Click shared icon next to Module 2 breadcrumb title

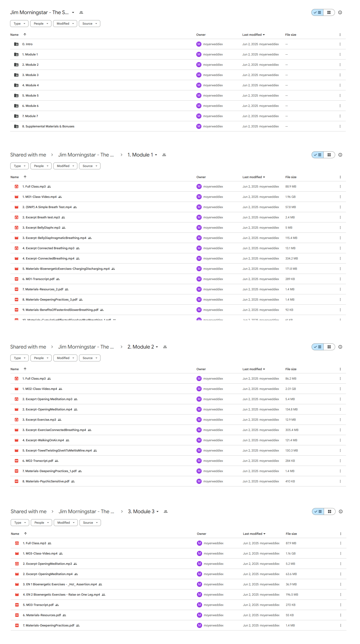click(165, 347)
